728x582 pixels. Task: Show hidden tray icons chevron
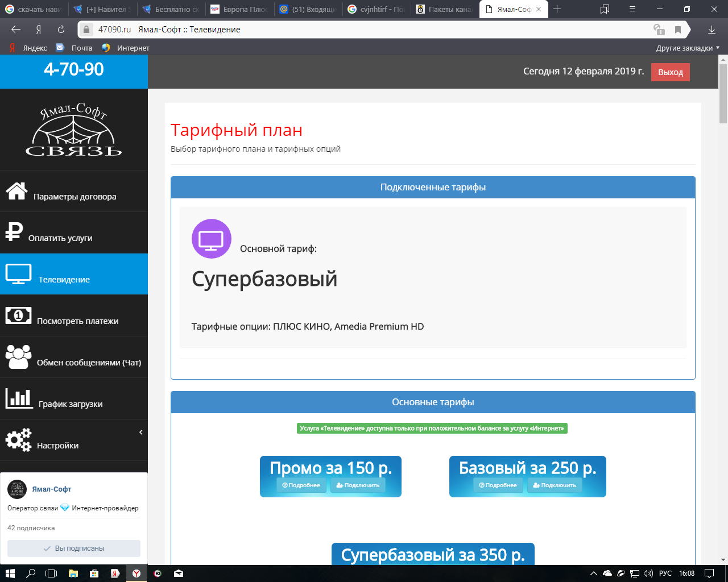point(593,573)
